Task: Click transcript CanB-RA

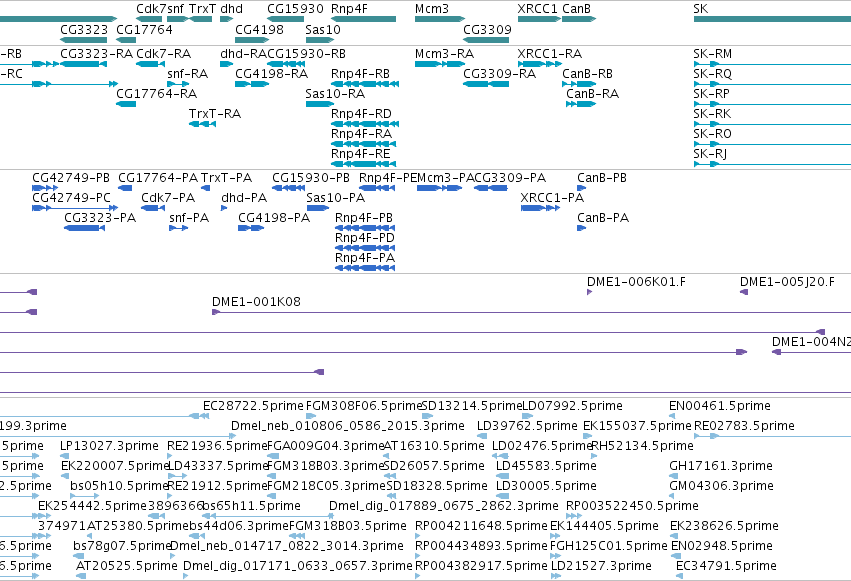Action: point(581,104)
